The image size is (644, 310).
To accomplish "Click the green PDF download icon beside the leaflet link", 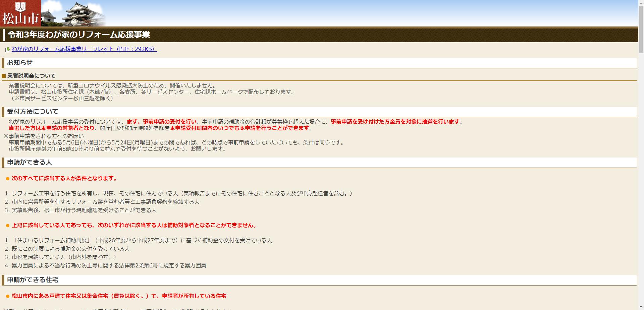I will pyautogui.click(x=7, y=49).
